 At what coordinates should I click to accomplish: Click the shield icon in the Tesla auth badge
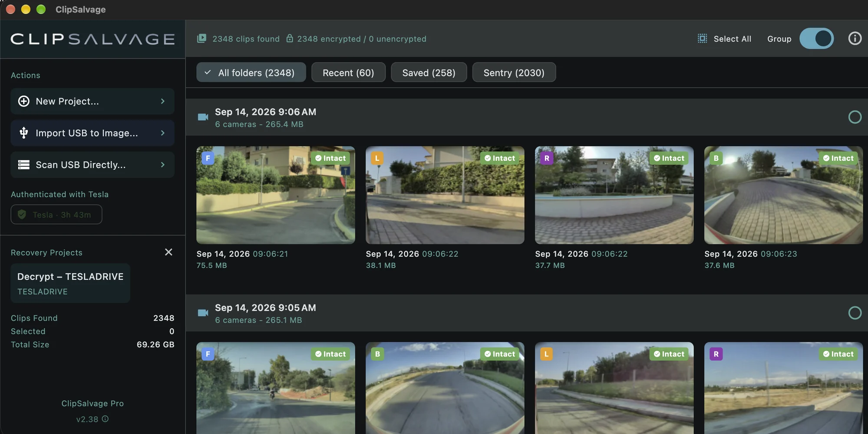tap(22, 215)
